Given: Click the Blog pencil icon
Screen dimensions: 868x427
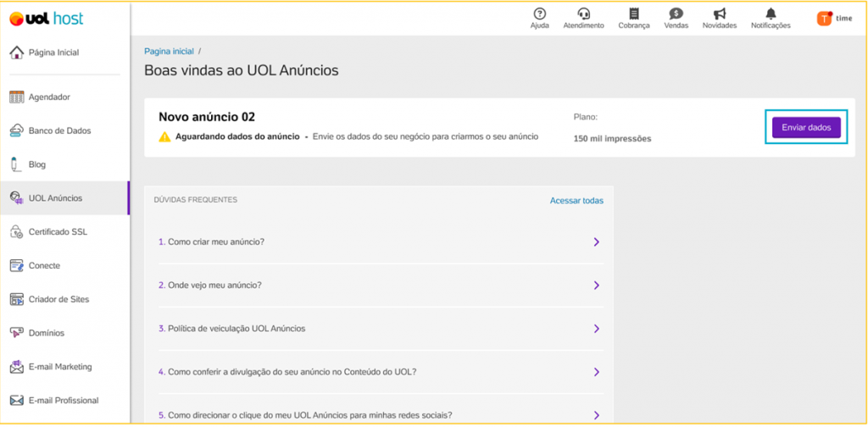Looking at the screenshot, I should point(15,164).
